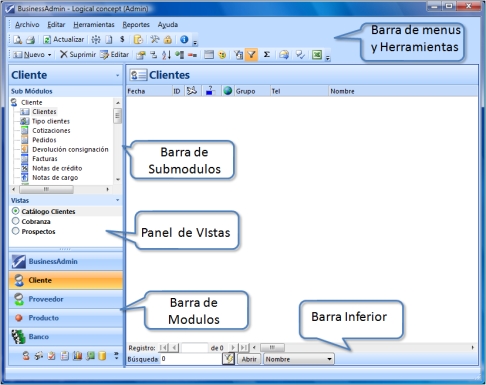Click the sort A-Z icon
Viewport: 486px width, 385px height.
click(x=166, y=55)
